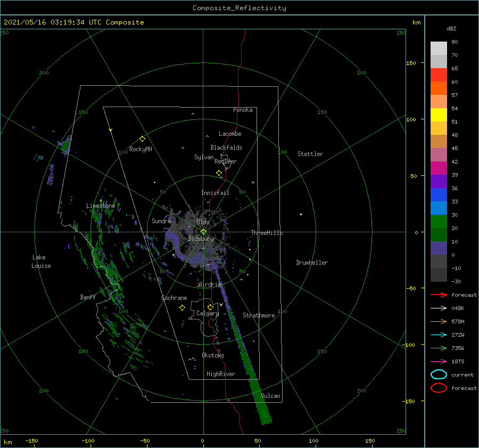The image size is (479, 448).
Task: Select the blue 36–33 dBZ swatch
Action: pos(439,195)
